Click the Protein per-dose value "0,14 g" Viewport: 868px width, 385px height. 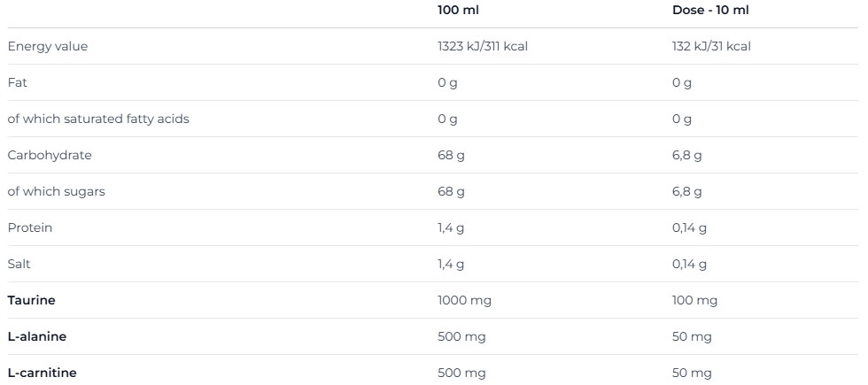point(690,228)
